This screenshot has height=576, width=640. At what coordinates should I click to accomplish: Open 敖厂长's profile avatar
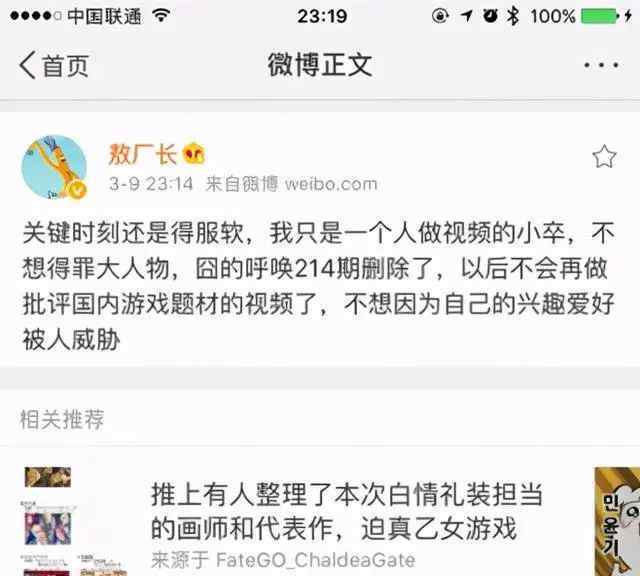coord(54,167)
